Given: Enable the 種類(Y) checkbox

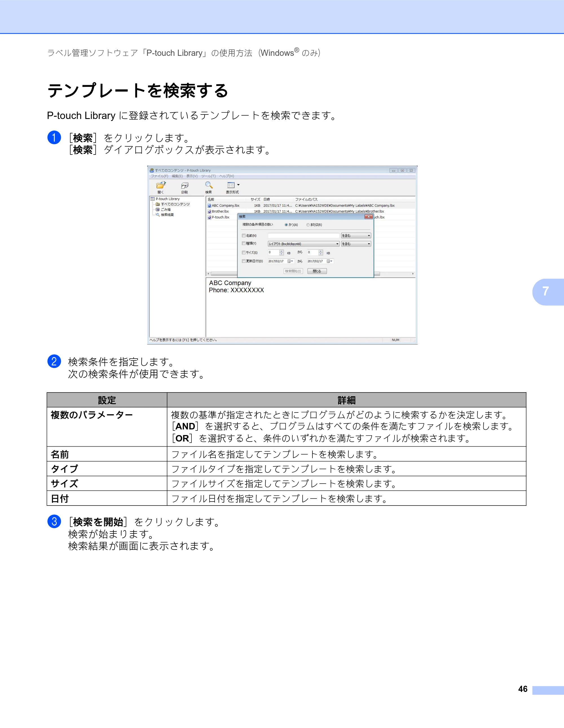Looking at the screenshot, I should click(x=244, y=243).
